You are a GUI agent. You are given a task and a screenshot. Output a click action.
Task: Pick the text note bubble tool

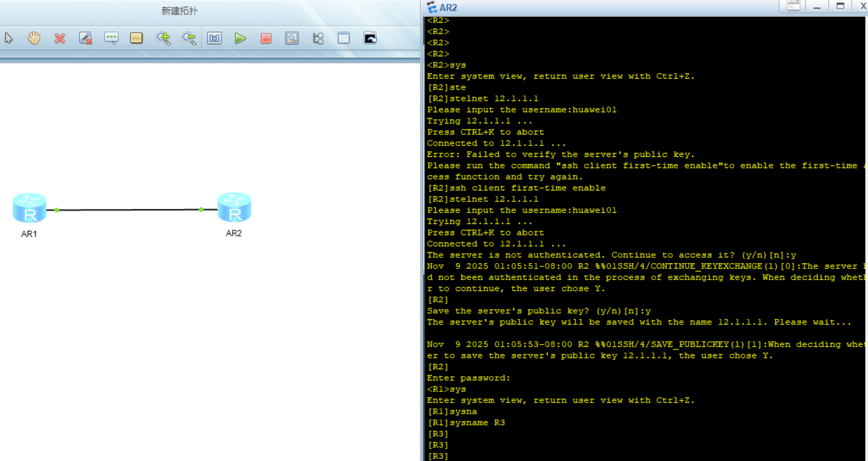click(111, 38)
